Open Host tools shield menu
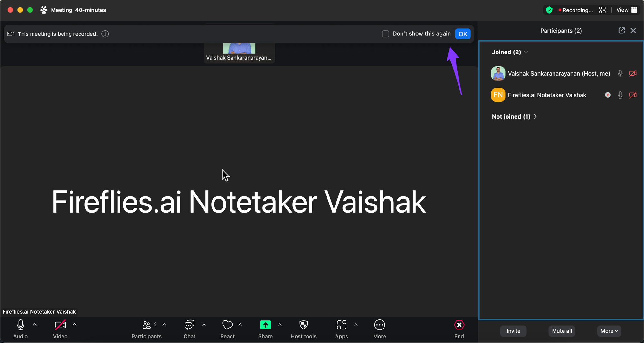 point(303,329)
